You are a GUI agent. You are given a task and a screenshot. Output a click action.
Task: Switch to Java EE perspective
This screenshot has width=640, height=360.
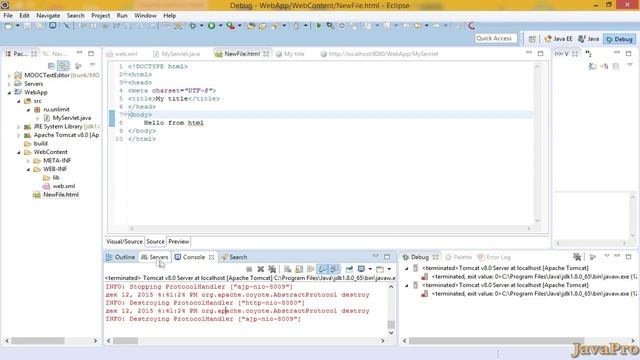(x=558, y=39)
